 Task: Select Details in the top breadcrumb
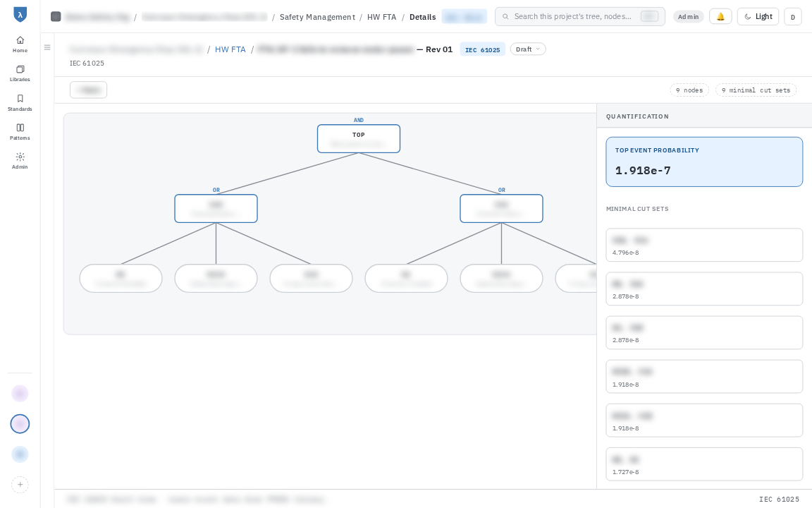(423, 17)
